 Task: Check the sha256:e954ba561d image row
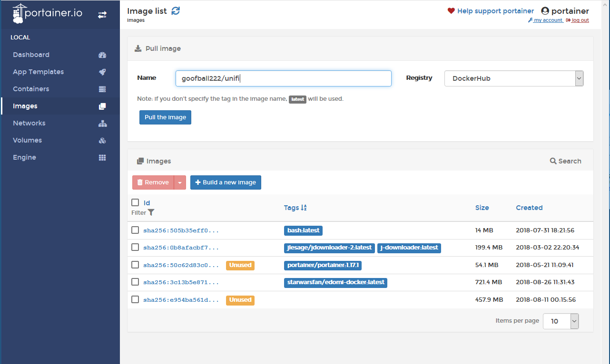135,299
